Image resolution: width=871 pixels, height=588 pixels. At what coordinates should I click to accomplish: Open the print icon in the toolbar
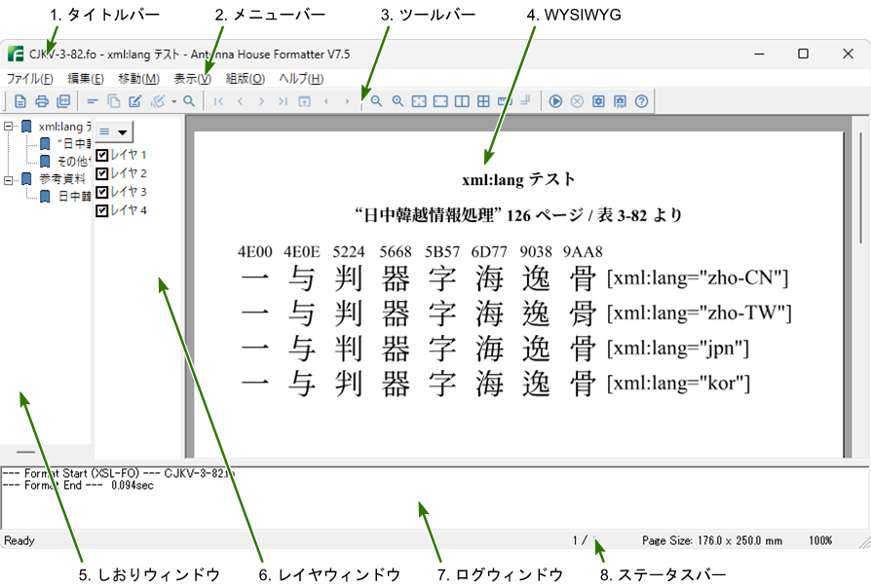click(x=40, y=100)
